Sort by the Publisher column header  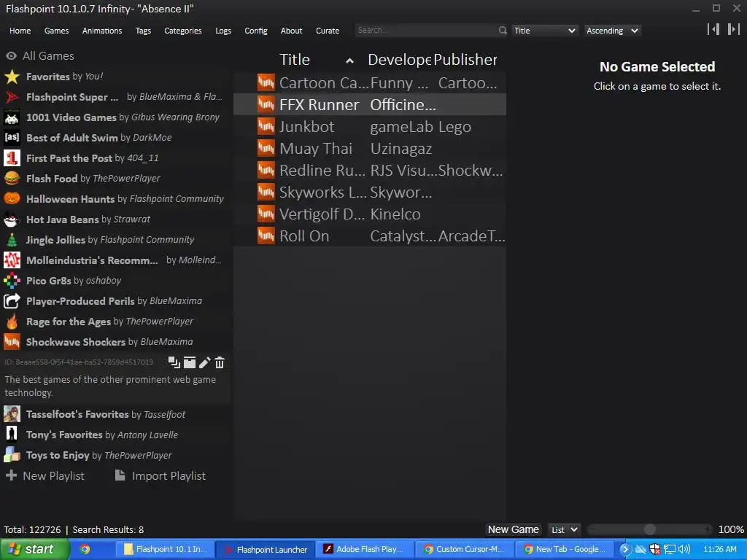[x=465, y=60]
